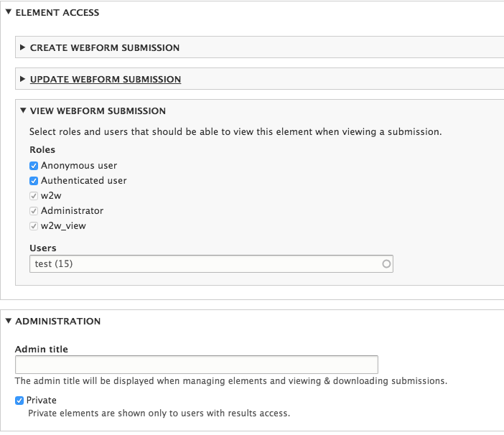This screenshot has height=435, width=504.
Task: Click the arrow icon beside Update Webform Submission
Action: click(x=23, y=79)
